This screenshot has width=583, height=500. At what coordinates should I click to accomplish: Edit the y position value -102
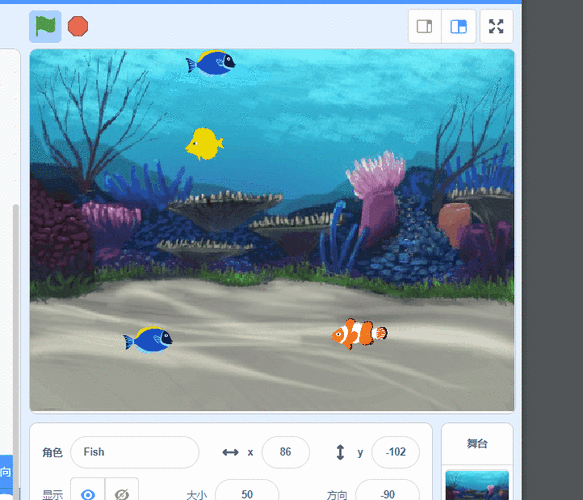point(396,452)
